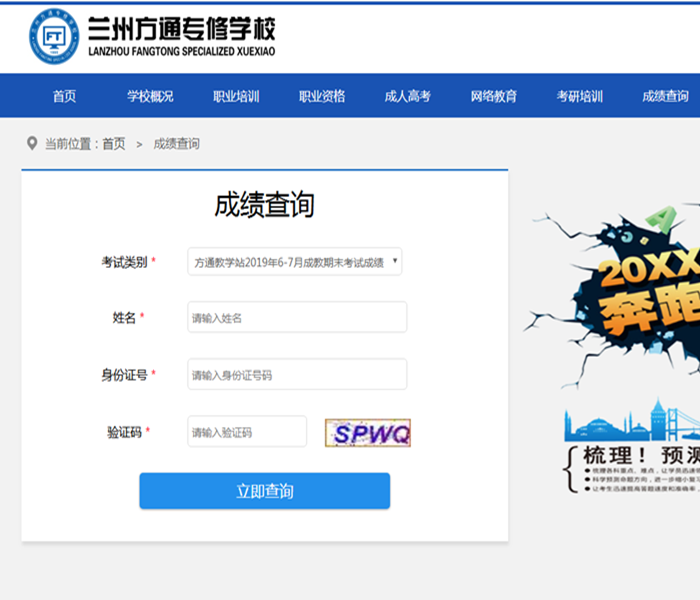Click the 立即查询 button
Viewport: 700px width, 600px height.
pos(265,491)
